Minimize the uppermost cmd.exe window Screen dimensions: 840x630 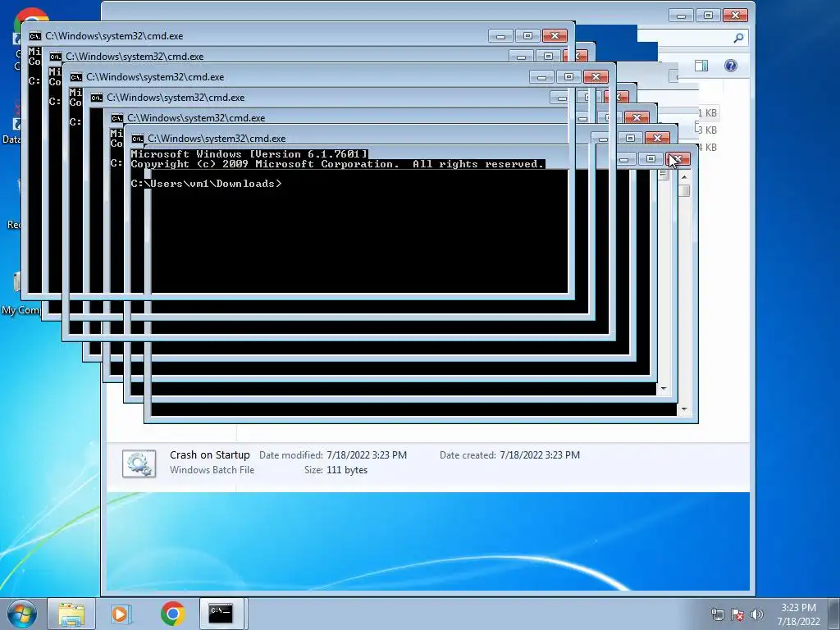[500, 36]
